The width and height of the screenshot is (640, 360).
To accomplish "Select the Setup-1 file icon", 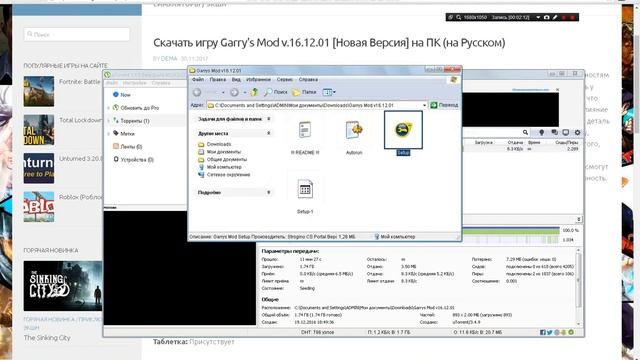I will coord(305,189).
